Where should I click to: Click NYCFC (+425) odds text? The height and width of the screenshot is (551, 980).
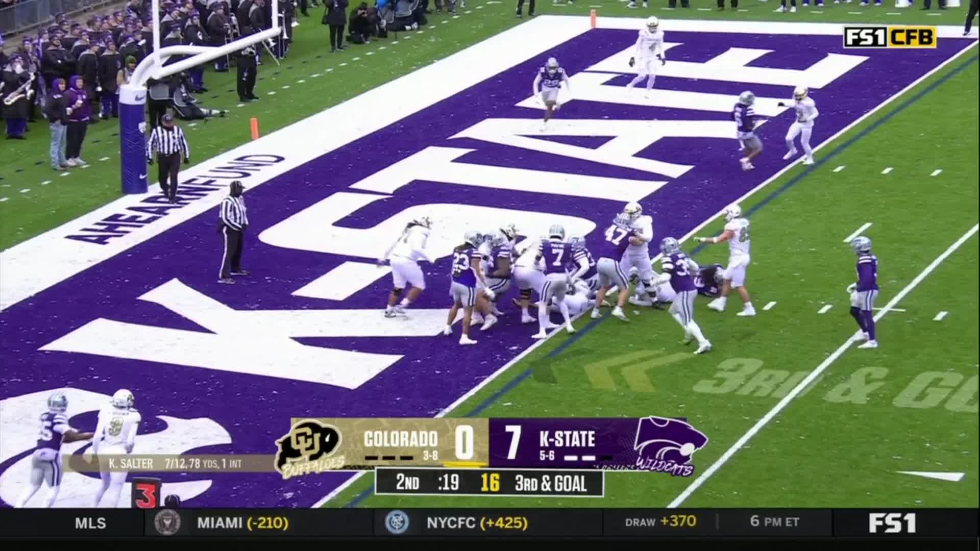tap(477, 523)
